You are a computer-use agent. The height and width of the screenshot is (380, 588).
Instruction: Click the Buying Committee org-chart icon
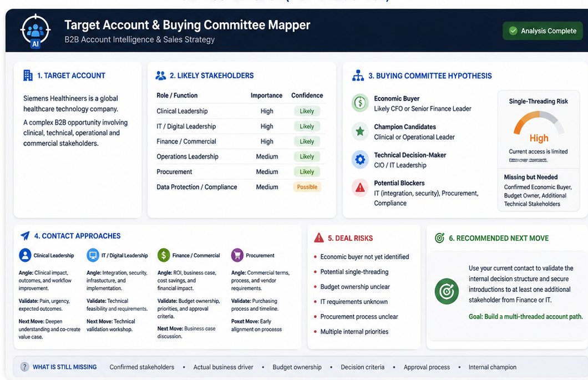pos(358,75)
